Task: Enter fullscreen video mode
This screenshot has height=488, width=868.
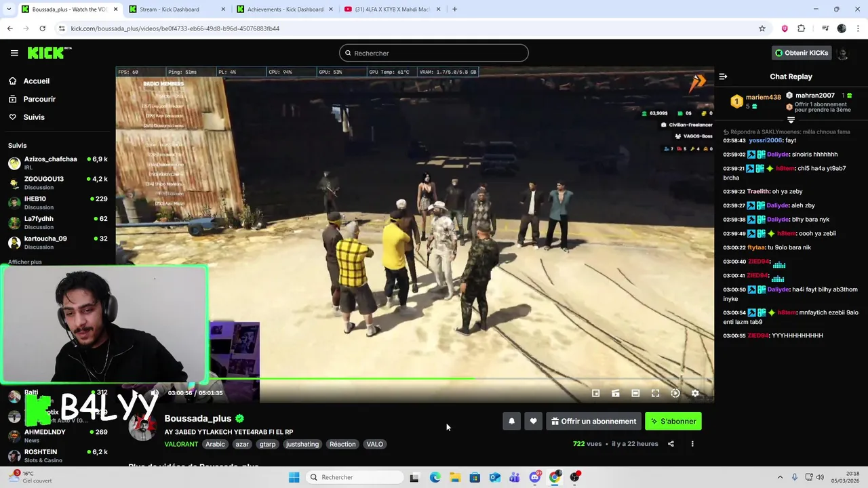Action: [655, 393]
